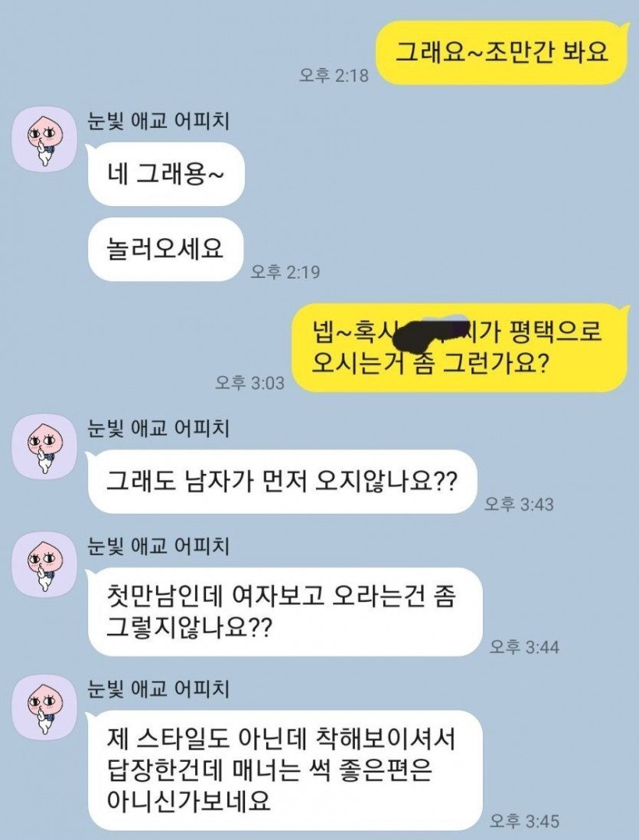
Task: Tap the '오후 2:18' timestamp
Action: point(334,75)
